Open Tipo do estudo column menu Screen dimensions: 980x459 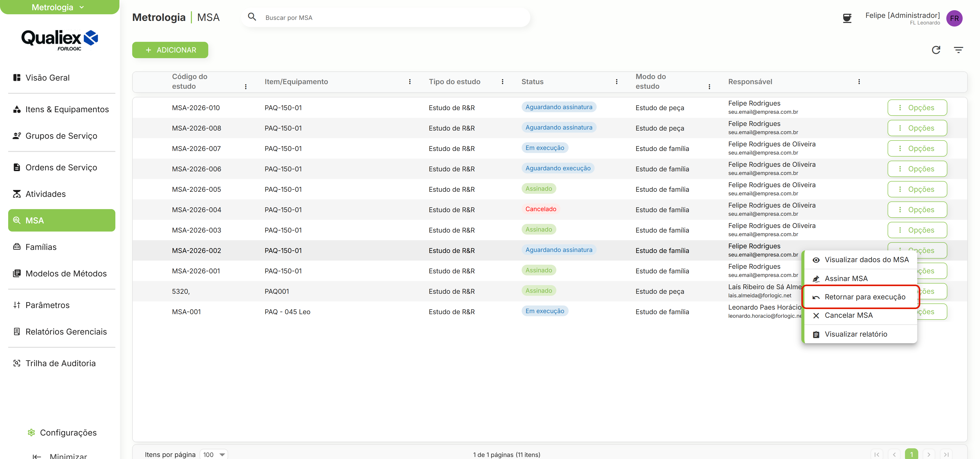tap(503, 82)
